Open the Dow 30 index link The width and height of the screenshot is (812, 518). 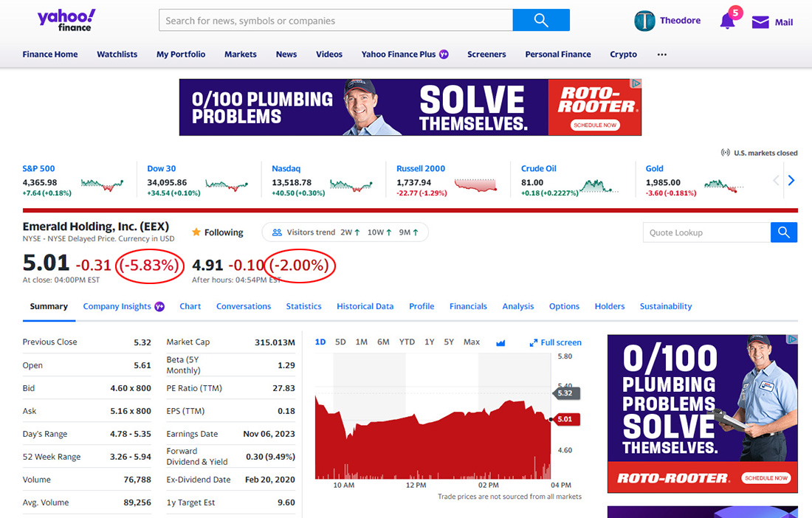pos(162,168)
